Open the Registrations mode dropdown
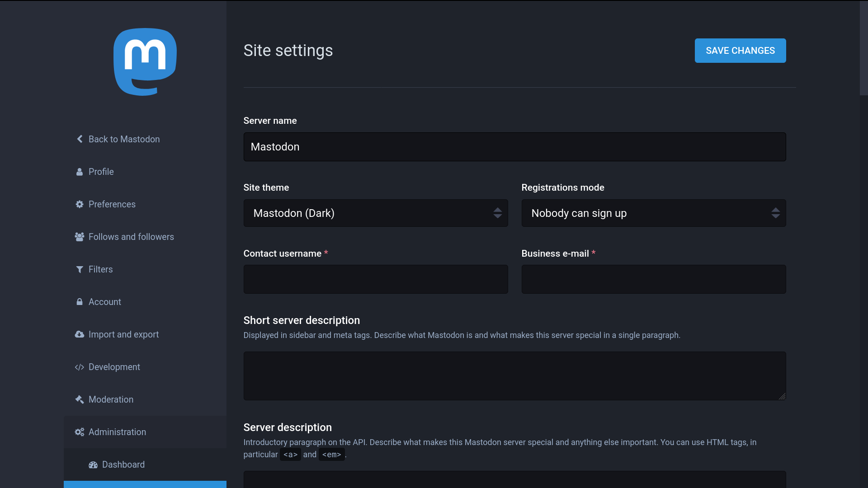868x488 pixels. pos(653,213)
